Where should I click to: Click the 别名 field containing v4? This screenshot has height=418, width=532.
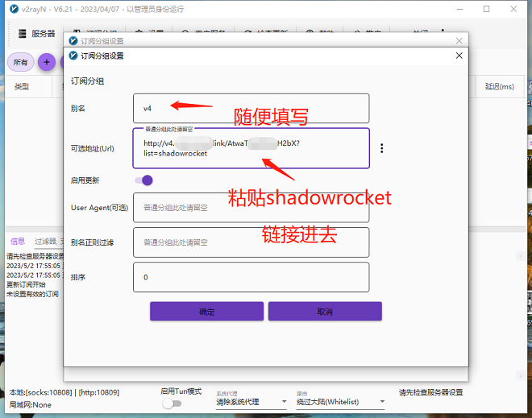[x=251, y=109]
